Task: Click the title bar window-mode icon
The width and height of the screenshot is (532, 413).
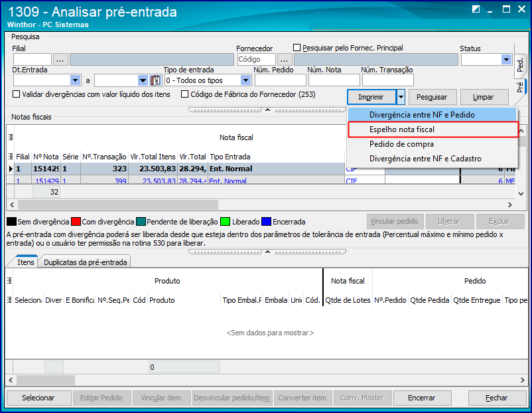Action: tap(476, 9)
